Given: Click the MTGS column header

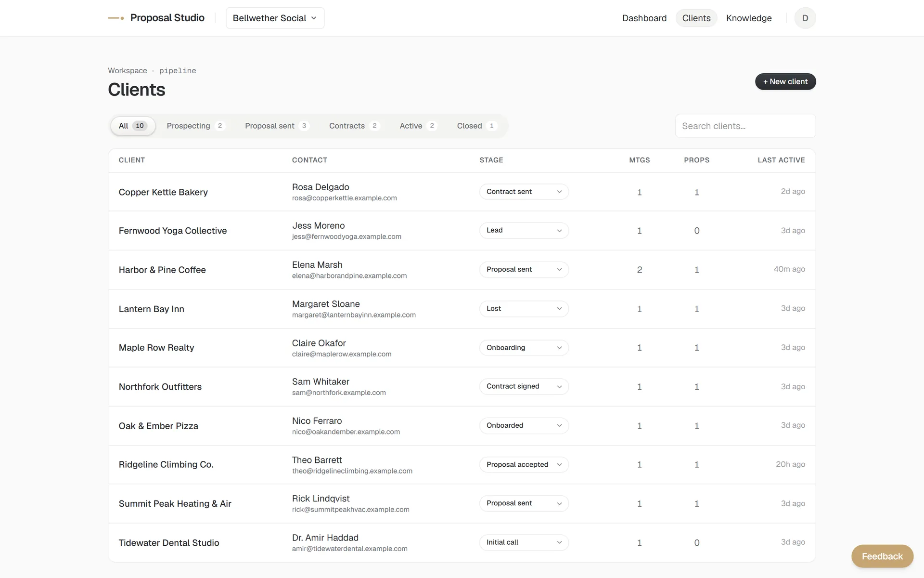Looking at the screenshot, I should click(x=639, y=160).
